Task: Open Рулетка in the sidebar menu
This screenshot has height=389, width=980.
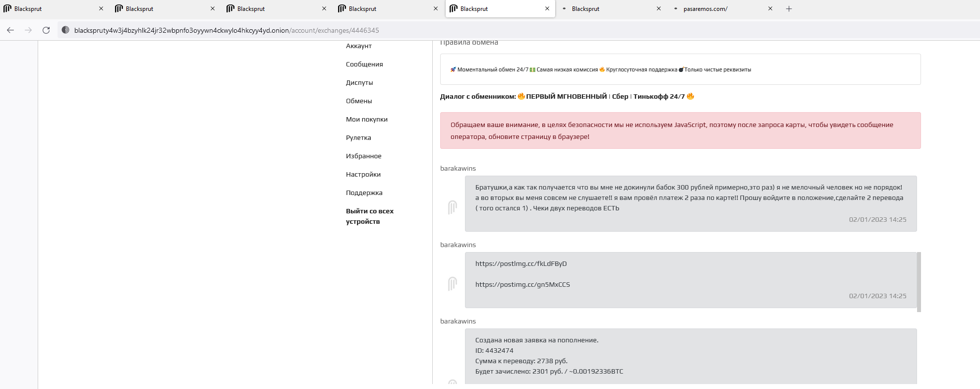Action: pos(358,137)
